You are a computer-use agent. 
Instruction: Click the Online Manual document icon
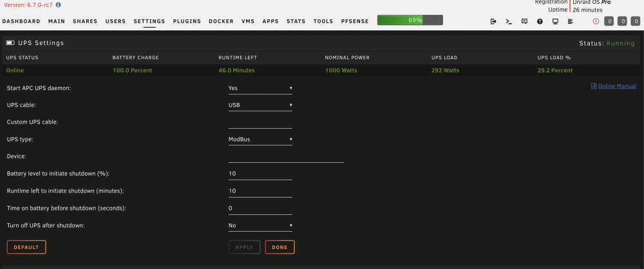[594, 86]
